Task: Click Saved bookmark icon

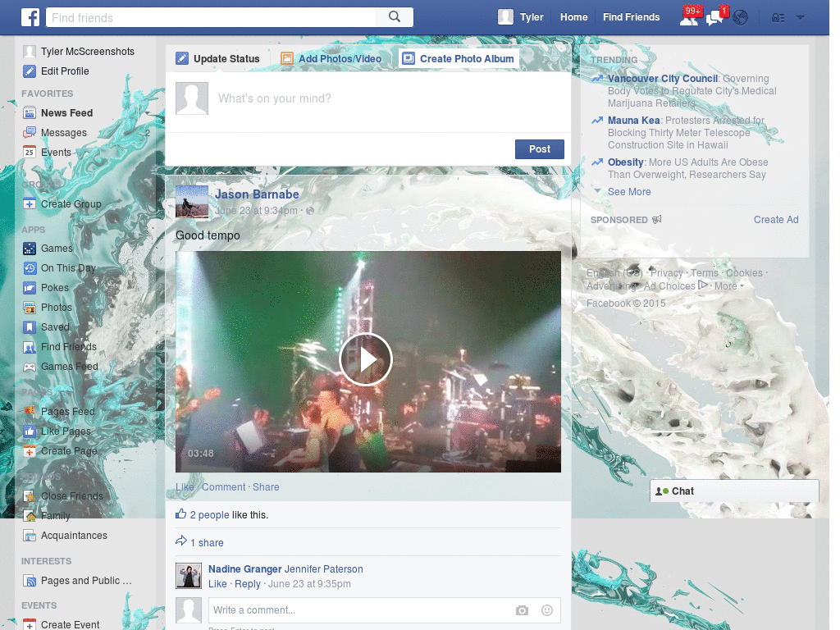Action: [30, 326]
